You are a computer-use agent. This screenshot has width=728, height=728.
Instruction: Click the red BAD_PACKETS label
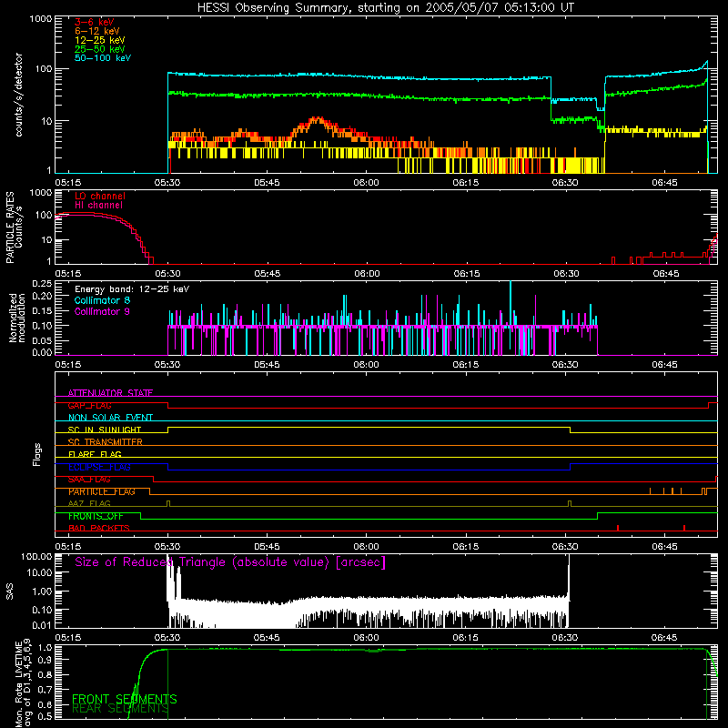[x=99, y=529]
